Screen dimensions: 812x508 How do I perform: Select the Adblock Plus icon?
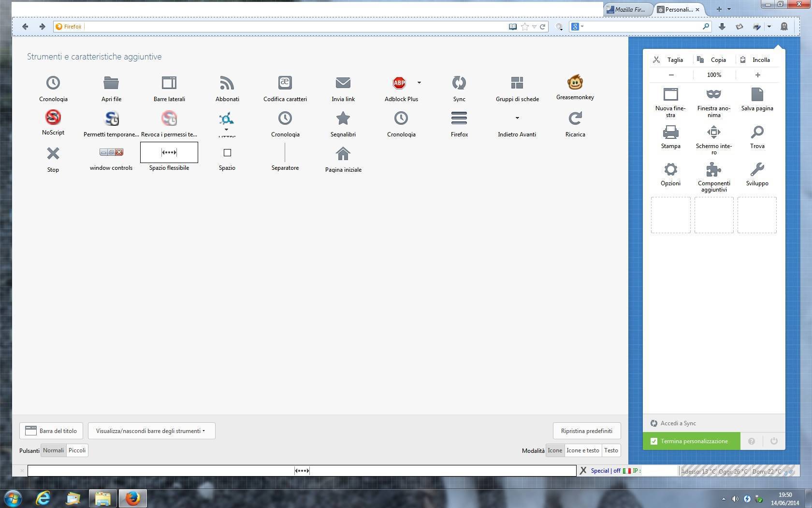pyautogui.click(x=399, y=83)
